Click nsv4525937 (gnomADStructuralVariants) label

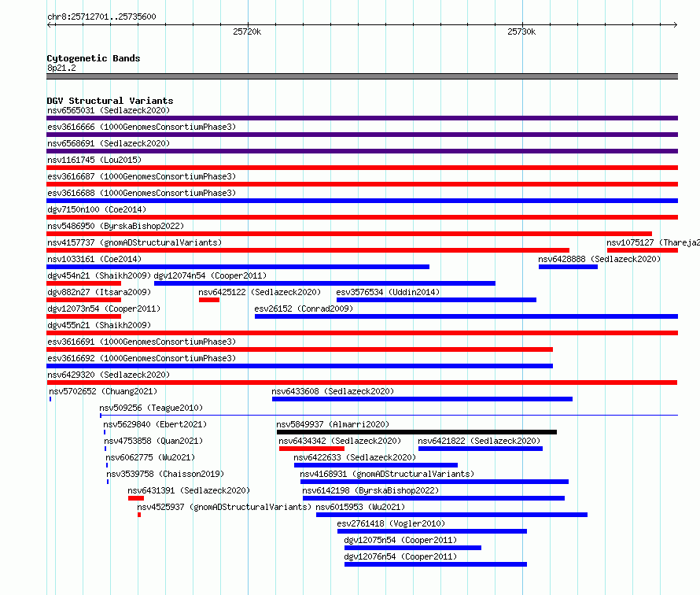point(224,507)
